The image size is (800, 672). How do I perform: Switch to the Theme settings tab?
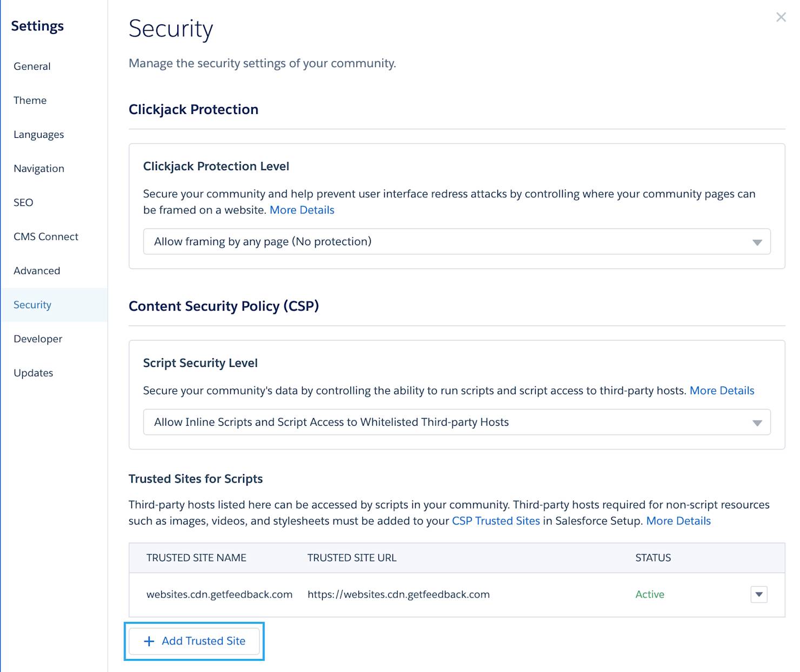30,100
